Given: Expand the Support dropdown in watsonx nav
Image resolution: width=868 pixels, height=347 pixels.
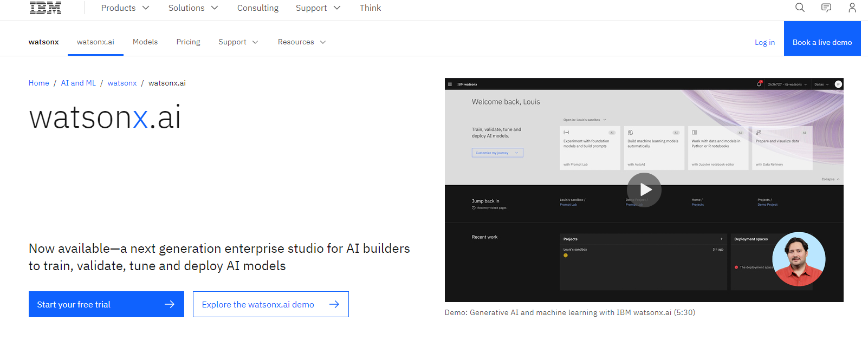Looking at the screenshot, I should pyautogui.click(x=238, y=42).
